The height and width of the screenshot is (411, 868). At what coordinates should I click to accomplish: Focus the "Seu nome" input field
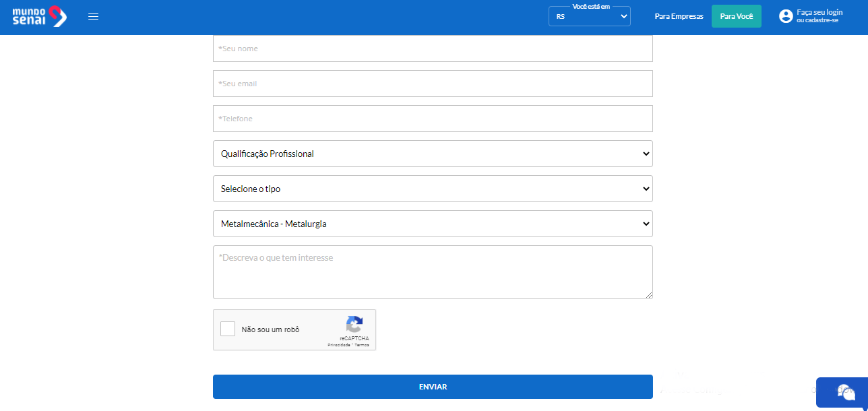433,49
